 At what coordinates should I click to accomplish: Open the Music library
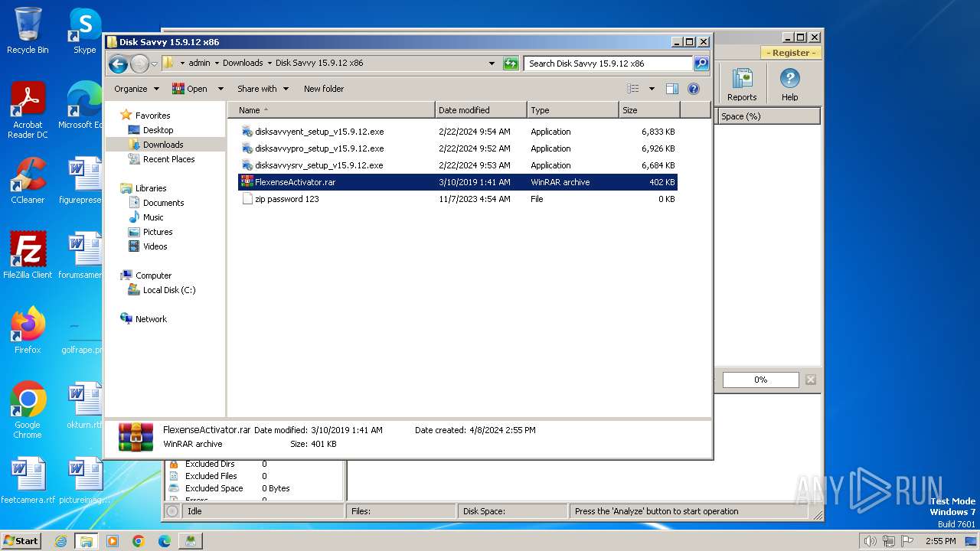point(153,217)
